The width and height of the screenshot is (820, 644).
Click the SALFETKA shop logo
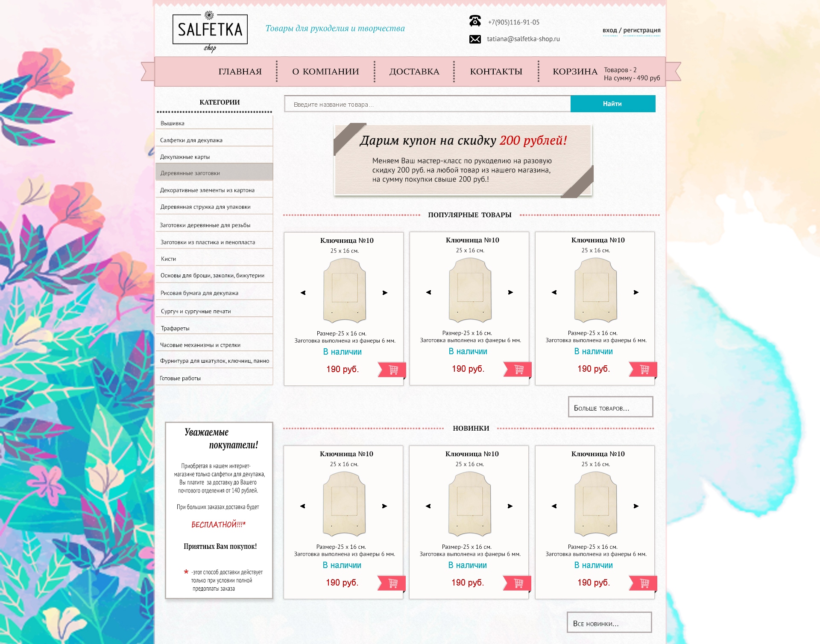[210, 31]
